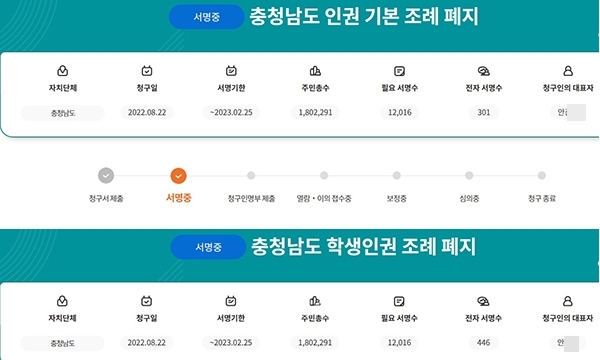Click 필요 서명수 label in 학생인권 조례 card
This screenshot has width=600, height=360.
(399, 318)
